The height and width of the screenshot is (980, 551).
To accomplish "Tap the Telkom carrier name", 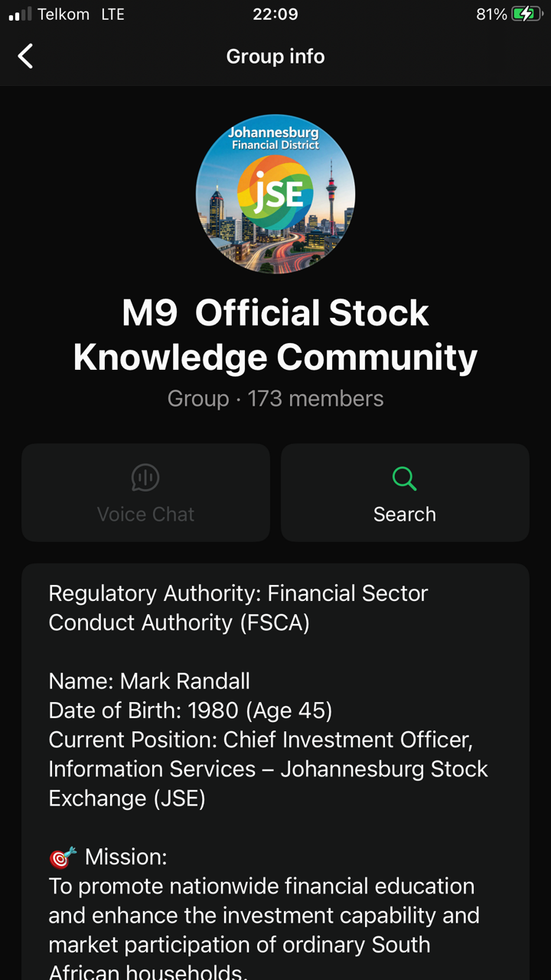I will coord(64,14).
